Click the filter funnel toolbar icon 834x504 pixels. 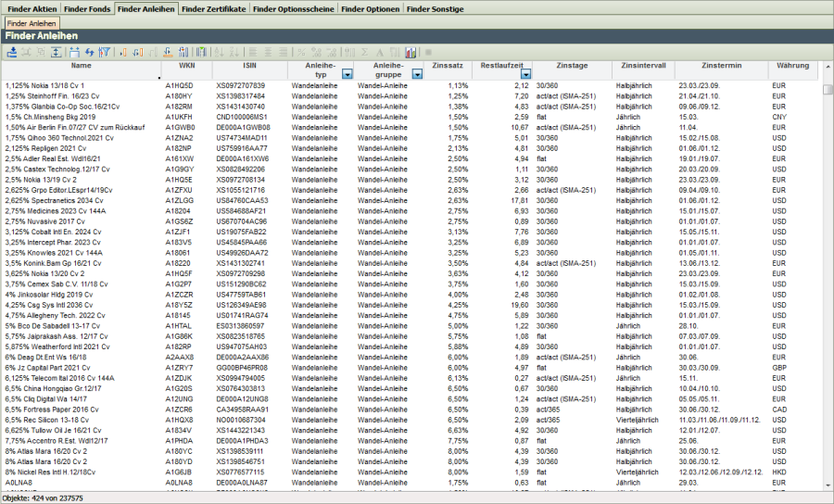point(104,52)
